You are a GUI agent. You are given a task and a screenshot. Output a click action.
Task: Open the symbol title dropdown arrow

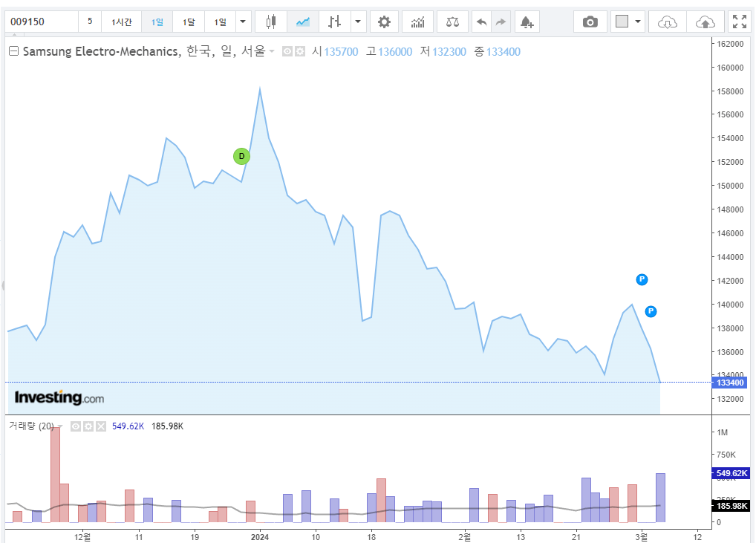tap(272, 51)
